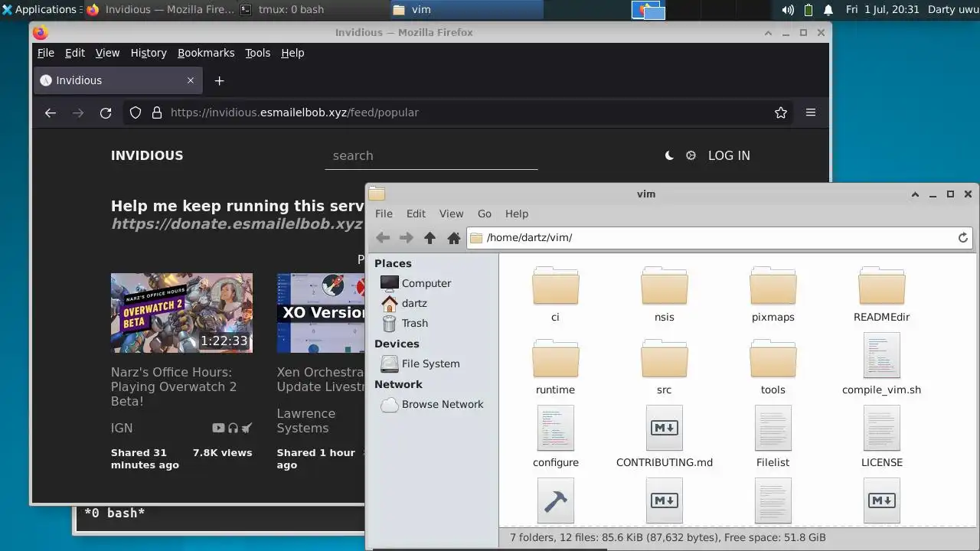
Task: Open the tools folder
Action: [773, 367]
